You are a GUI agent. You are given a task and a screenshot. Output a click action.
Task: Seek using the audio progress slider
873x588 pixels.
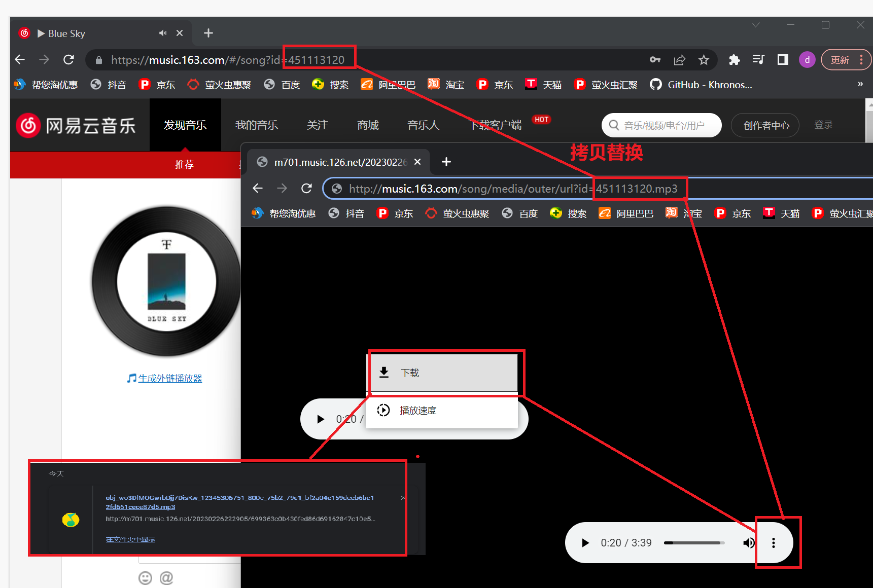[x=694, y=543]
